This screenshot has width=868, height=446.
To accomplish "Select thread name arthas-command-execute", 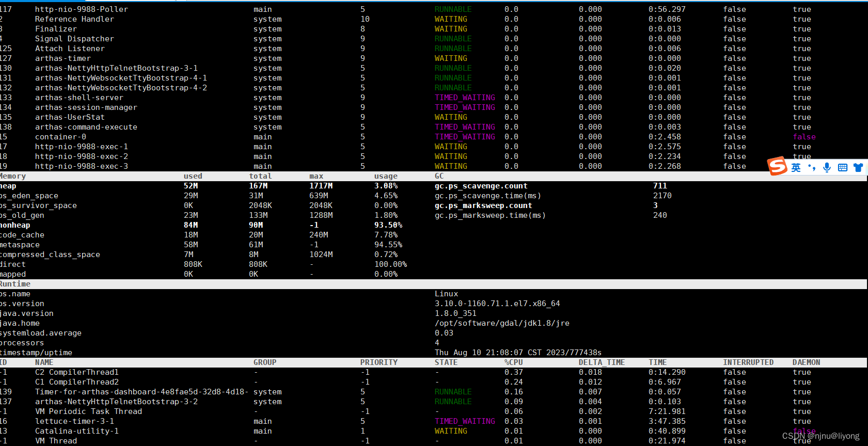I will [86, 127].
